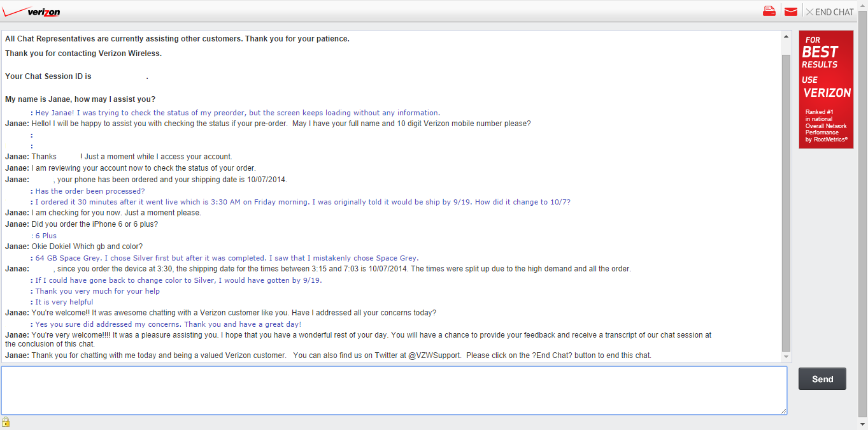Click 'Okie Dokie! Which gb and color?' line
This screenshot has height=430, width=868.
[x=87, y=247]
